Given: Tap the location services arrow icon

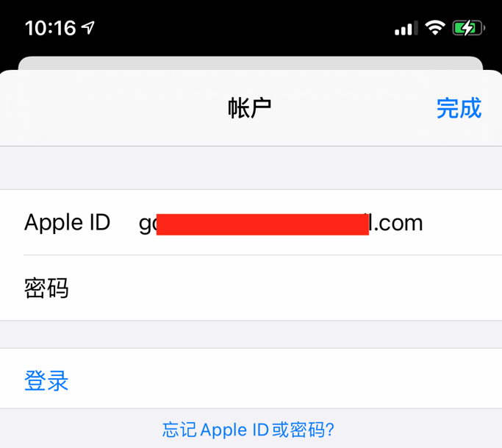Looking at the screenshot, I should pyautogui.click(x=87, y=27).
